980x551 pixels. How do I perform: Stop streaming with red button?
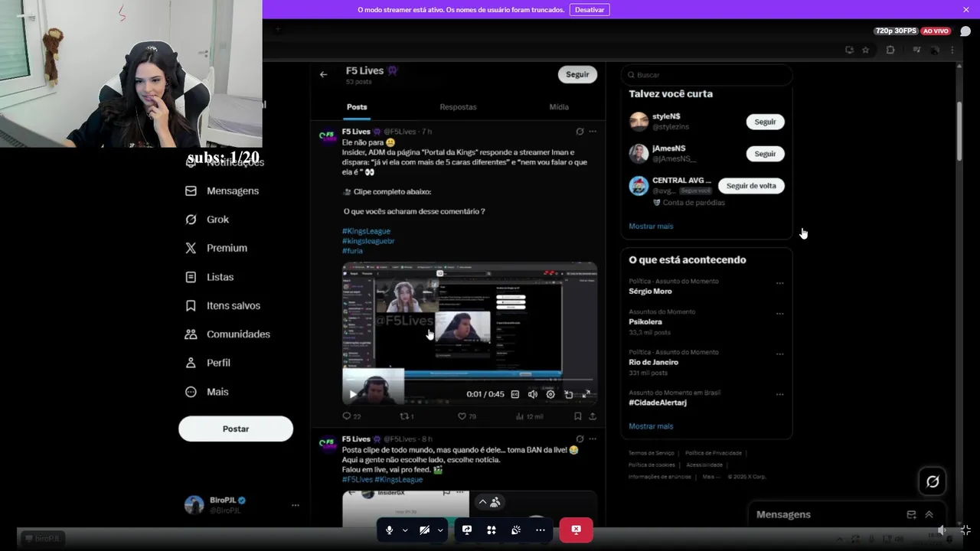click(x=576, y=530)
